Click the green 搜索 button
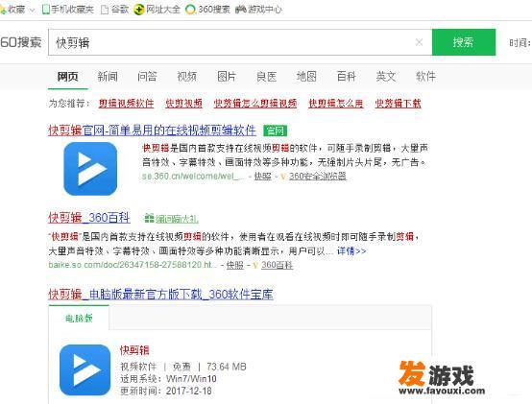This screenshot has height=404, width=532. tap(464, 42)
